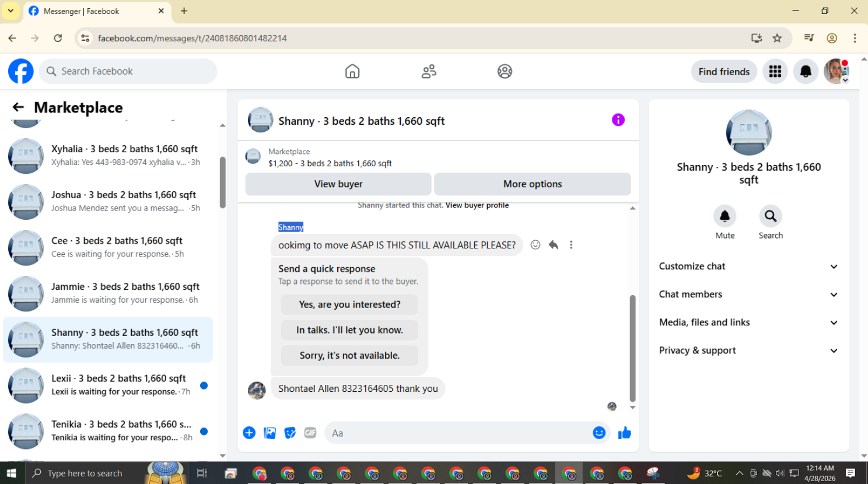This screenshot has width=868, height=484.
Task: Open the Facebook menu grid icon
Action: (775, 71)
